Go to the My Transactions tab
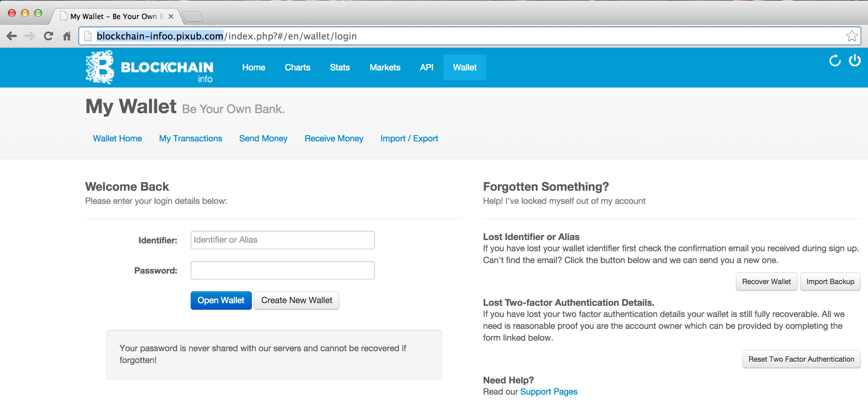The height and width of the screenshot is (413, 868). pos(190,138)
